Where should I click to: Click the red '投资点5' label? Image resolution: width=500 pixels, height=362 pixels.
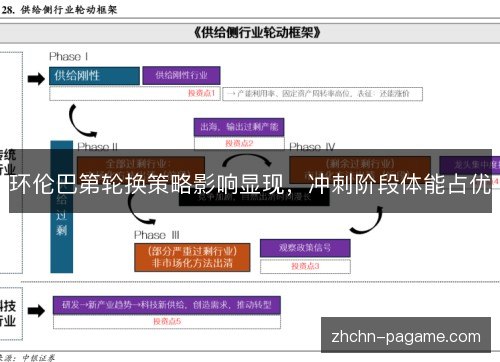pyautogui.click(x=167, y=321)
